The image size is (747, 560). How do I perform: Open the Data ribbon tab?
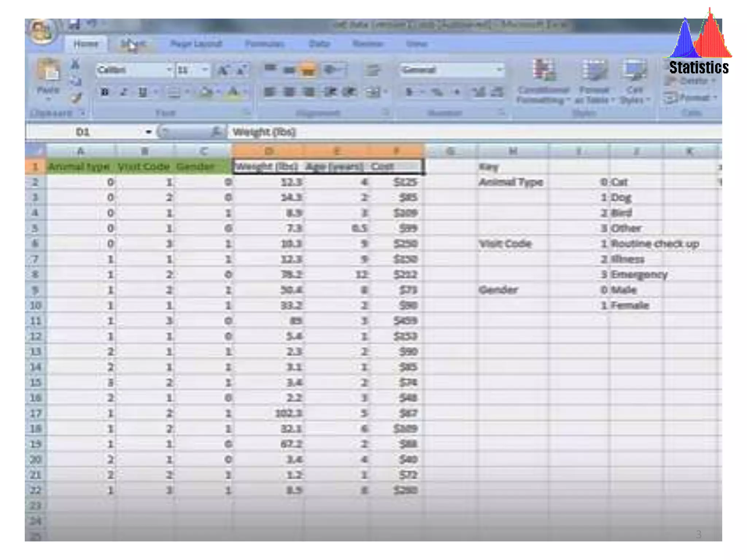point(319,44)
